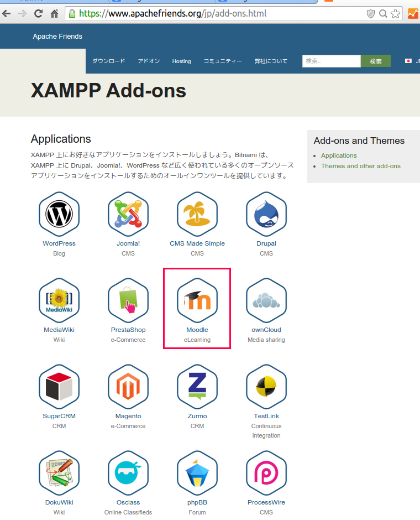This screenshot has width=420, height=520.
Task: Click the ownCloud cloud icon
Action: tap(266, 300)
